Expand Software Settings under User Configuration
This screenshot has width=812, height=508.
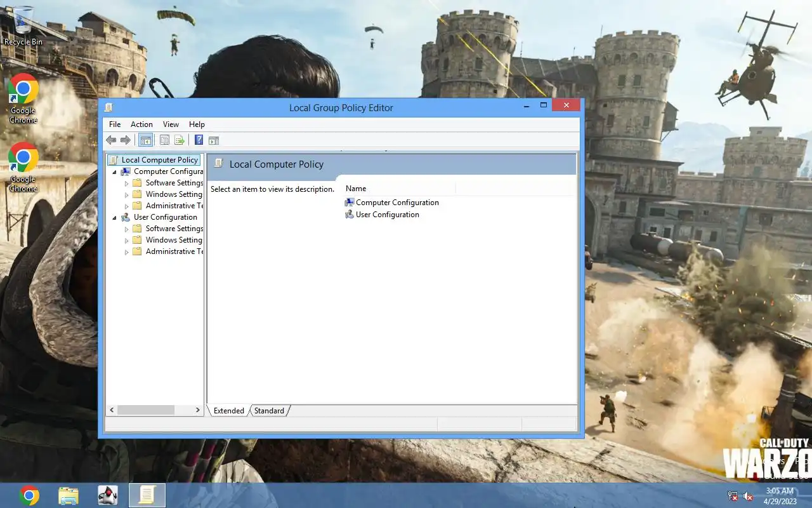pos(126,229)
